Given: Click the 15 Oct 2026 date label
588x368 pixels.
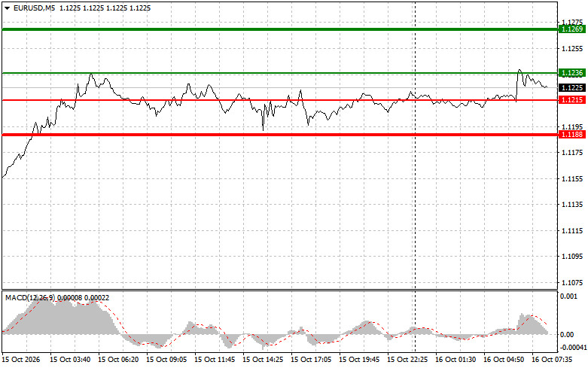Looking at the screenshot, I should pos(21,360).
